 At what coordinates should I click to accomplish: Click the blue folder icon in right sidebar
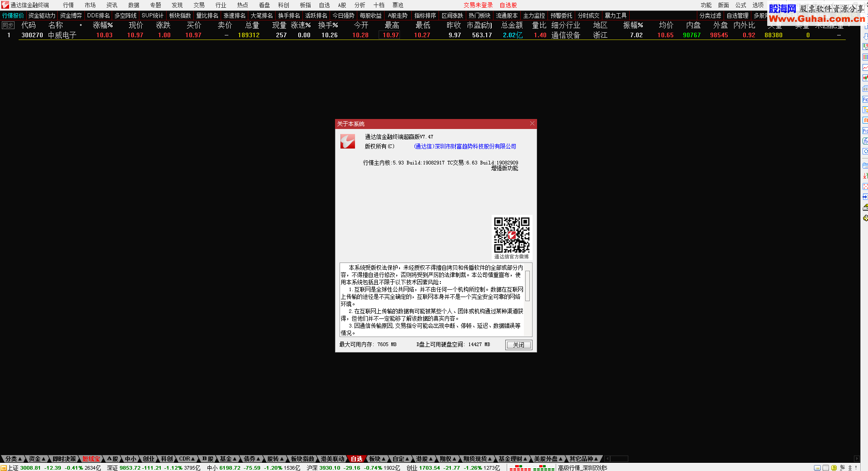tap(865, 165)
